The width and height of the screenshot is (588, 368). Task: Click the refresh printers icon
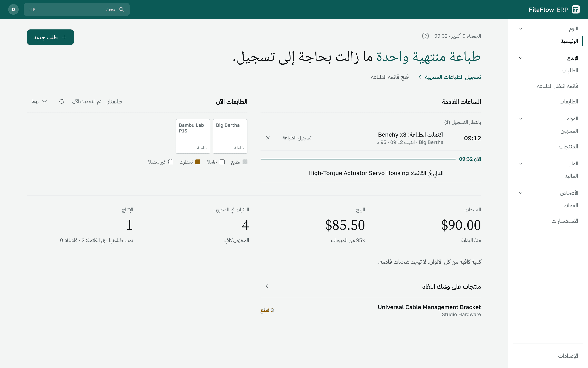pyautogui.click(x=62, y=101)
